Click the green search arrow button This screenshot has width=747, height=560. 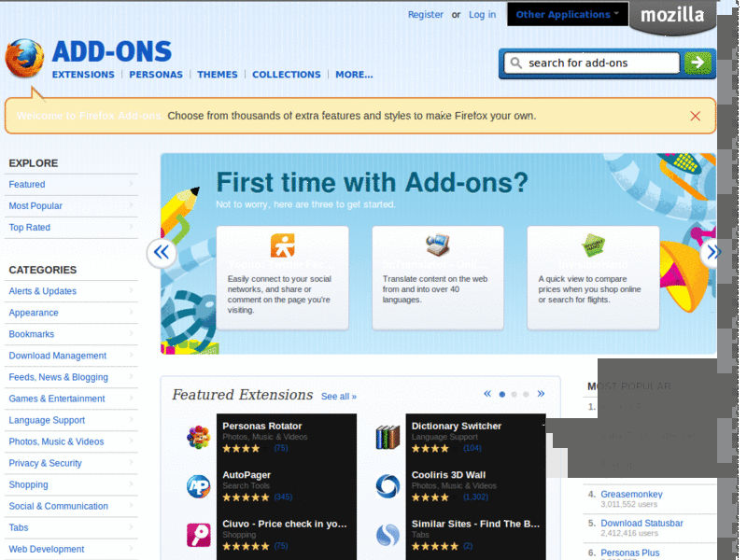[697, 63]
